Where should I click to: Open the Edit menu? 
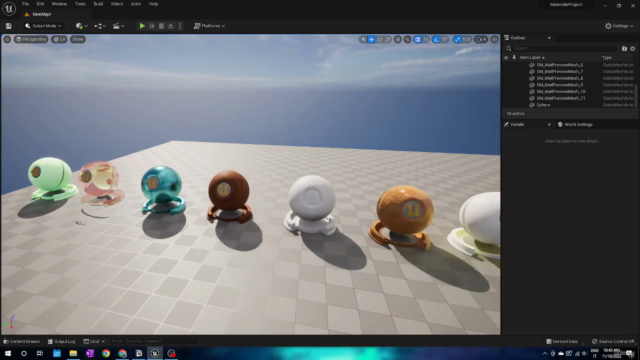coord(40,4)
